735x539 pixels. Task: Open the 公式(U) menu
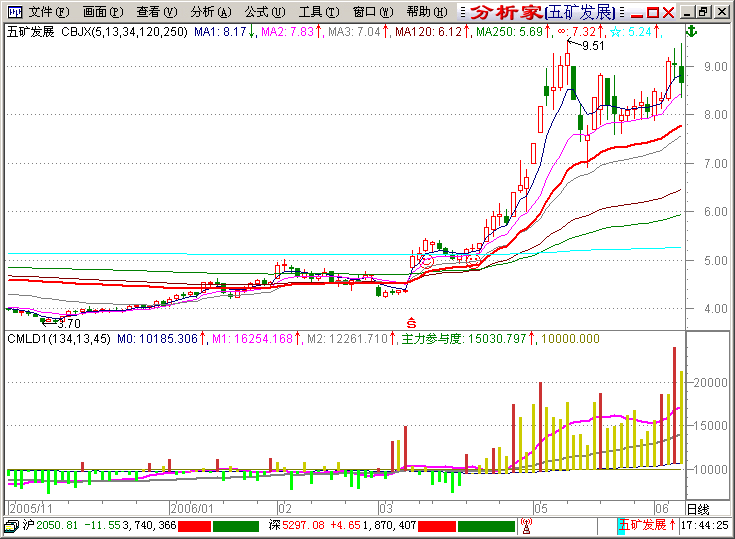[265, 12]
